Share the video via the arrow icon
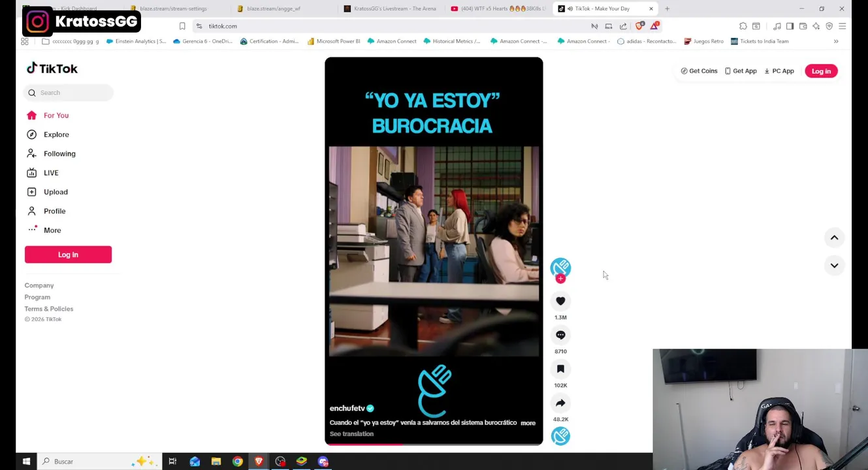Screen dimensions: 868x470 click(560, 403)
